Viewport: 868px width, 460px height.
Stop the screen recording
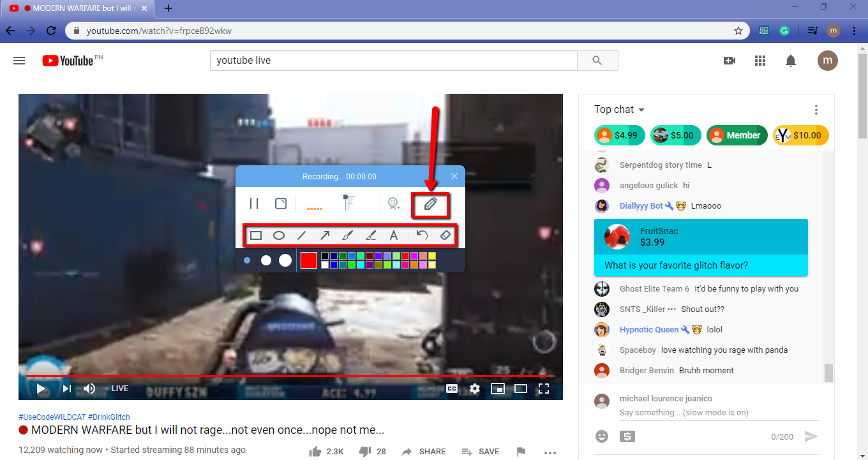point(281,204)
